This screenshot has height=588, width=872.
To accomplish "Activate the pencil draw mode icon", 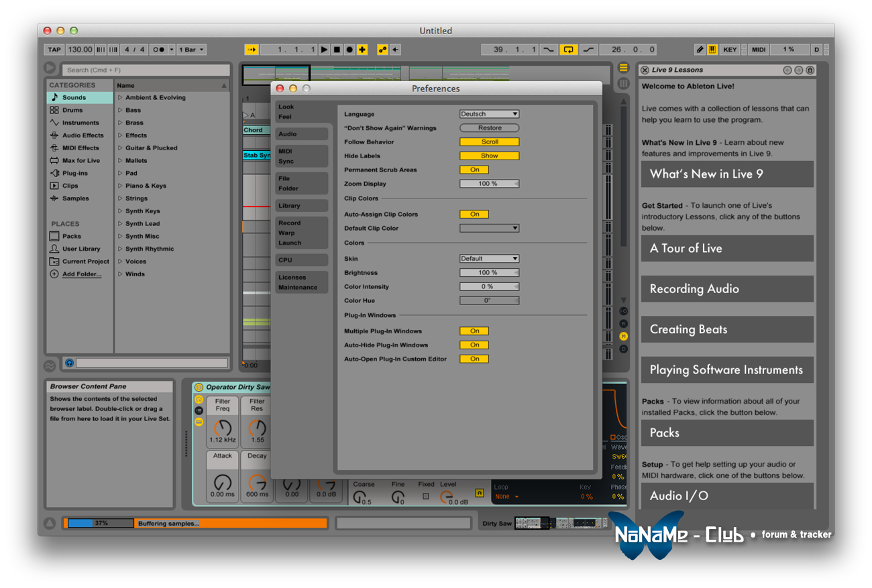I will (700, 50).
